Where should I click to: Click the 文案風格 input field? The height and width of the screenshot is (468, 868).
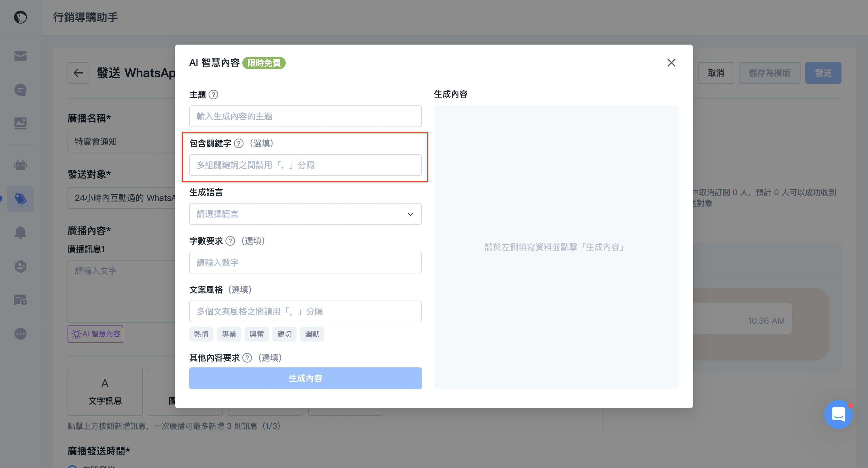(305, 311)
